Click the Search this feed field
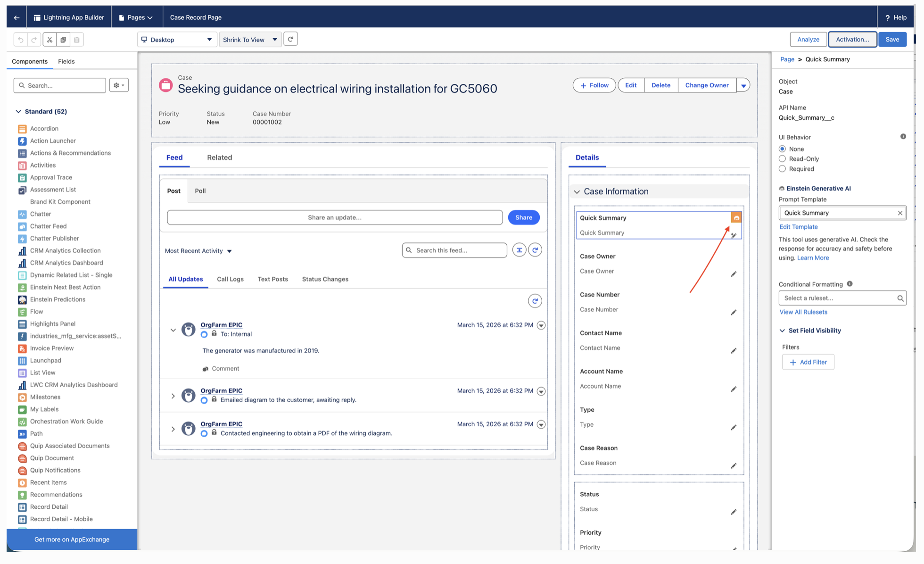 tap(454, 250)
